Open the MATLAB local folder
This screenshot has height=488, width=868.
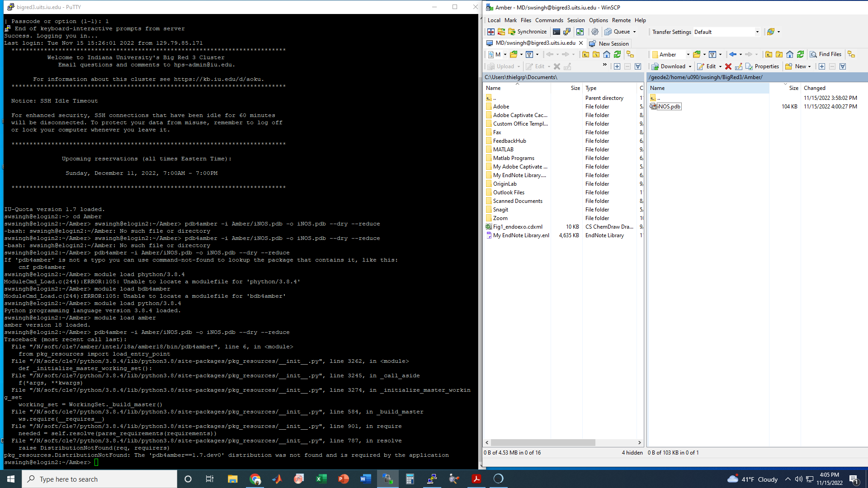pyautogui.click(x=503, y=150)
